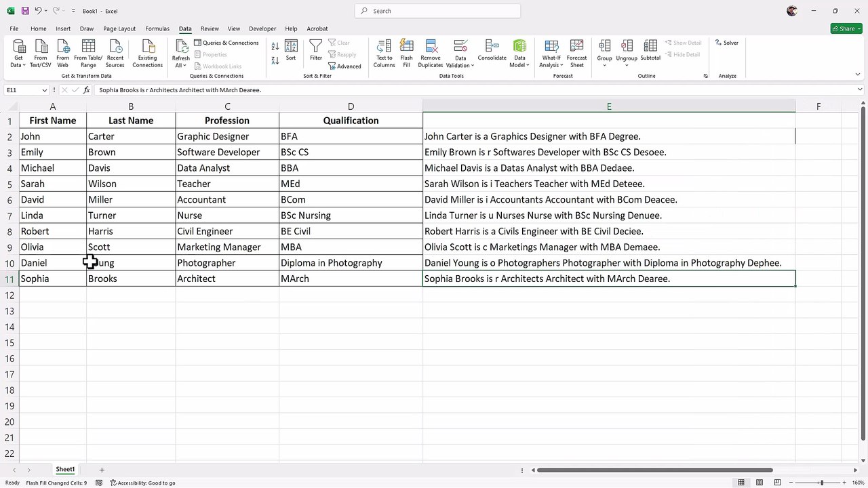Open the File tab
Viewport: 868px width, 488px height.
click(x=14, y=28)
